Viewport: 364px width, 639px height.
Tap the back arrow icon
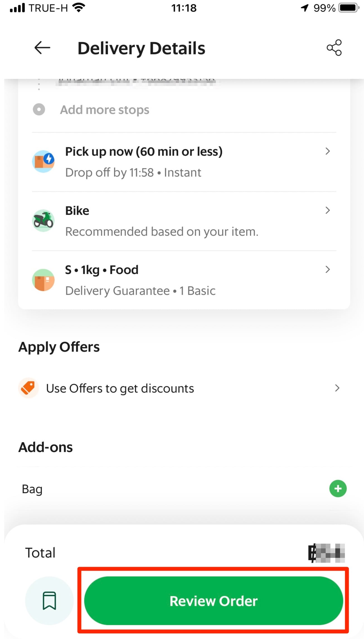tap(42, 48)
